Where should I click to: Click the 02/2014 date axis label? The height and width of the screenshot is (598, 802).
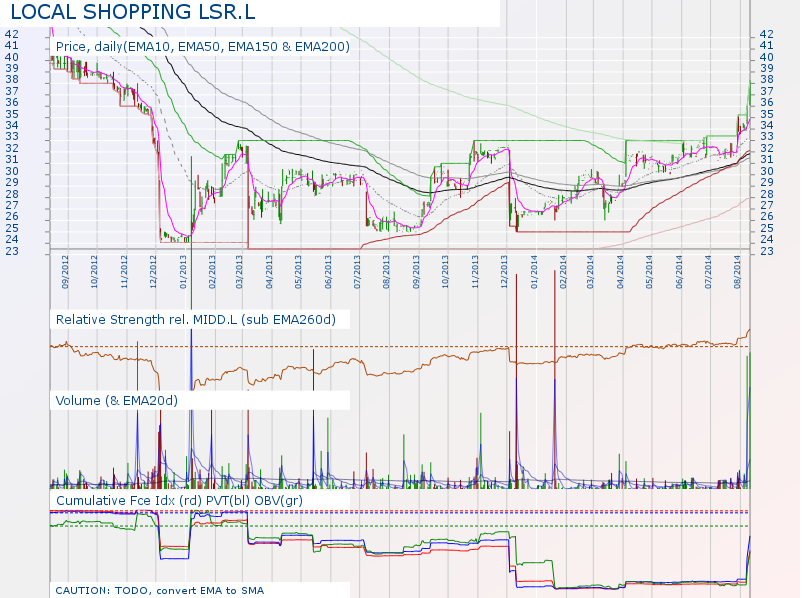click(563, 272)
